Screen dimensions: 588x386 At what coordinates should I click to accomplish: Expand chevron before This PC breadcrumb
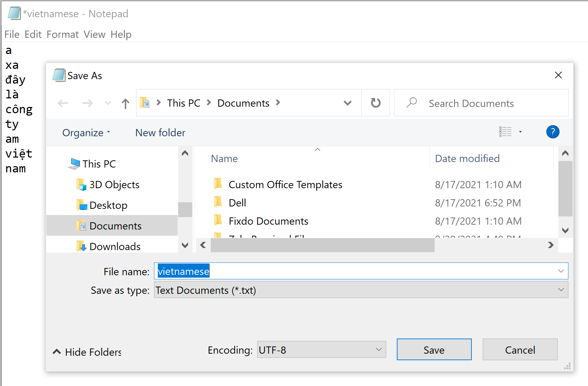coord(159,103)
